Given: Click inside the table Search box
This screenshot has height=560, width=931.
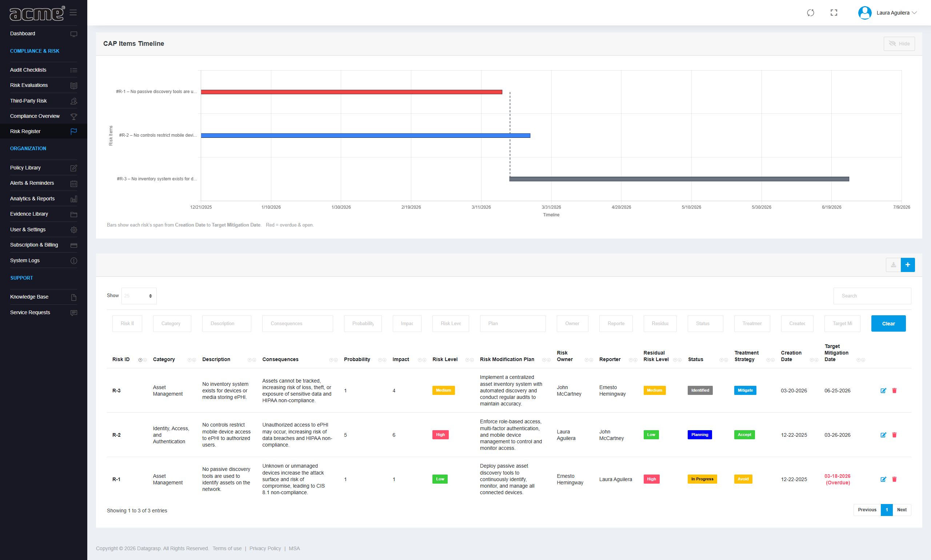Looking at the screenshot, I should coord(872,296).
